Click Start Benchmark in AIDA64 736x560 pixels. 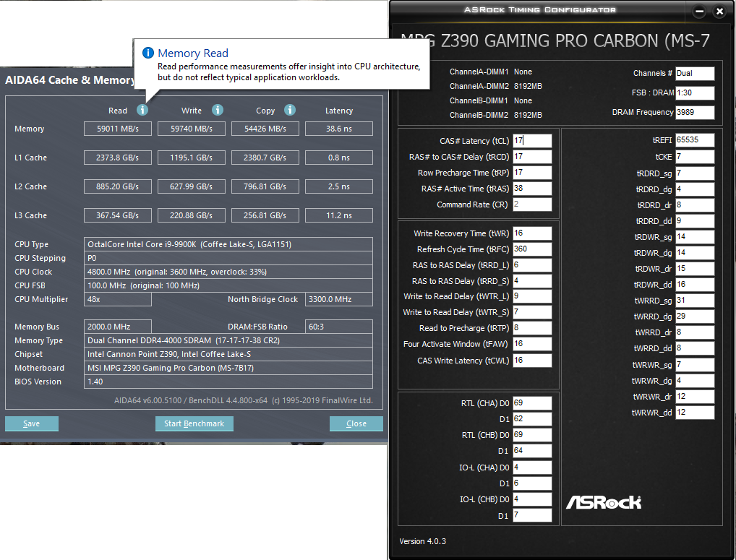coord(194,423)
